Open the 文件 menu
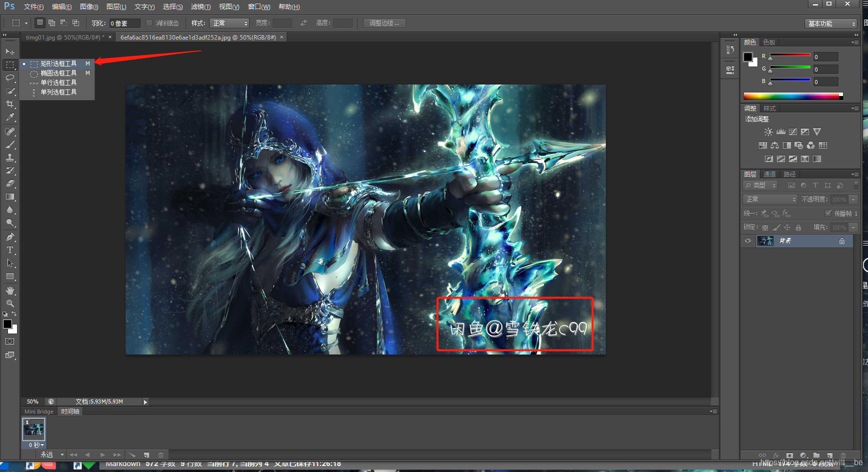 coord(34,6)
